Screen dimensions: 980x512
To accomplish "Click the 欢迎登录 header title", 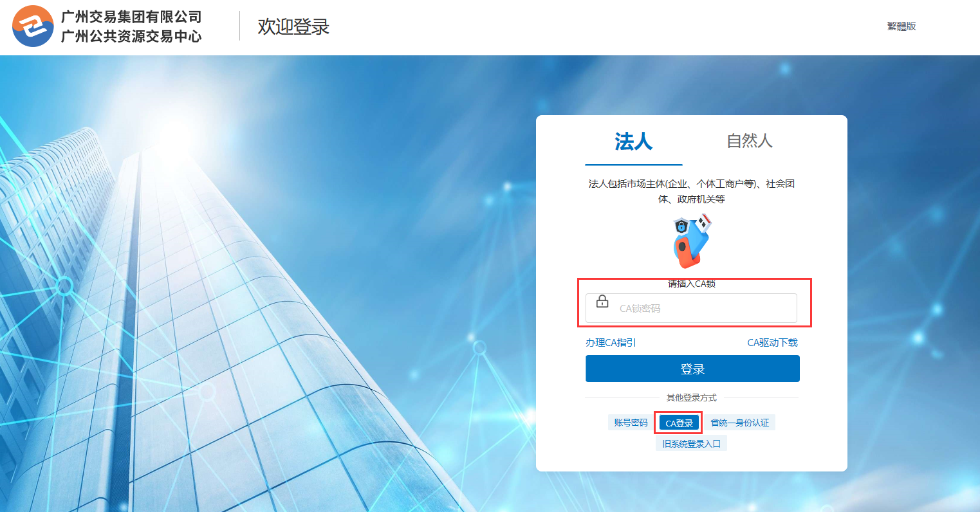I will click(293, 26).
